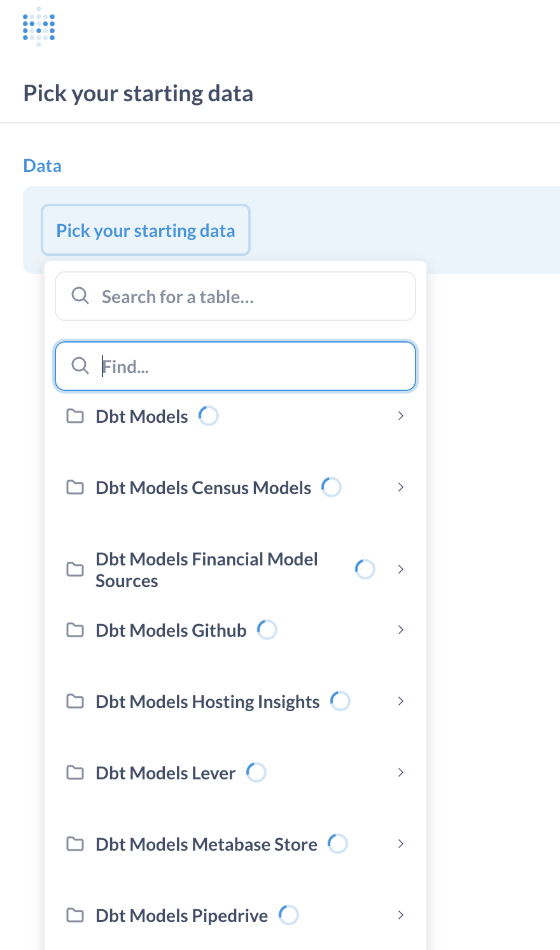Viewport: 560px width, 950px height.
Task: Expand the Dbt Models folder with its chevron
Action: [401, 416]
